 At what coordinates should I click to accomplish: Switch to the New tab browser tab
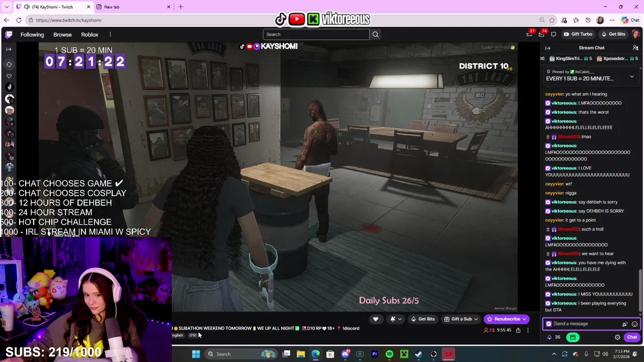tap(133, 7)
